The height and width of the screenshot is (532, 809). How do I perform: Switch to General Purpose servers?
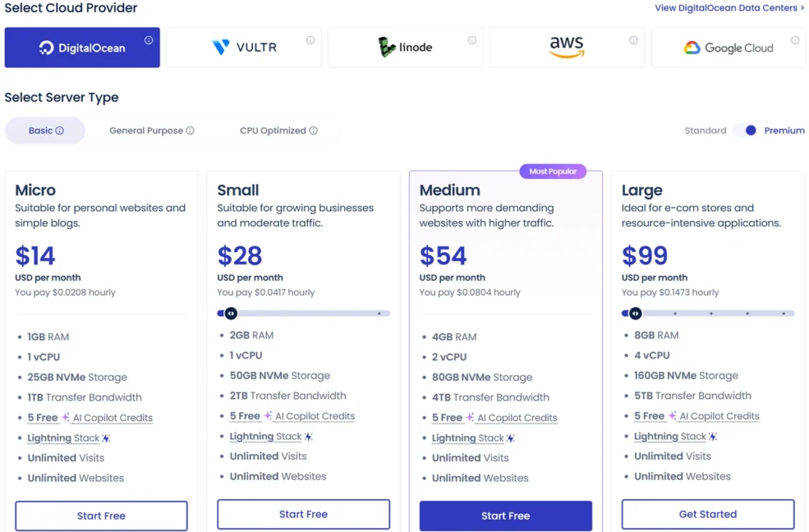[147, 130]
